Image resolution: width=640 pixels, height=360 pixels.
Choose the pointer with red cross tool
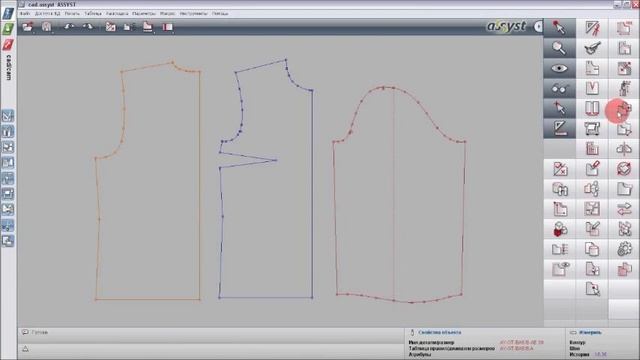[559, 109]
